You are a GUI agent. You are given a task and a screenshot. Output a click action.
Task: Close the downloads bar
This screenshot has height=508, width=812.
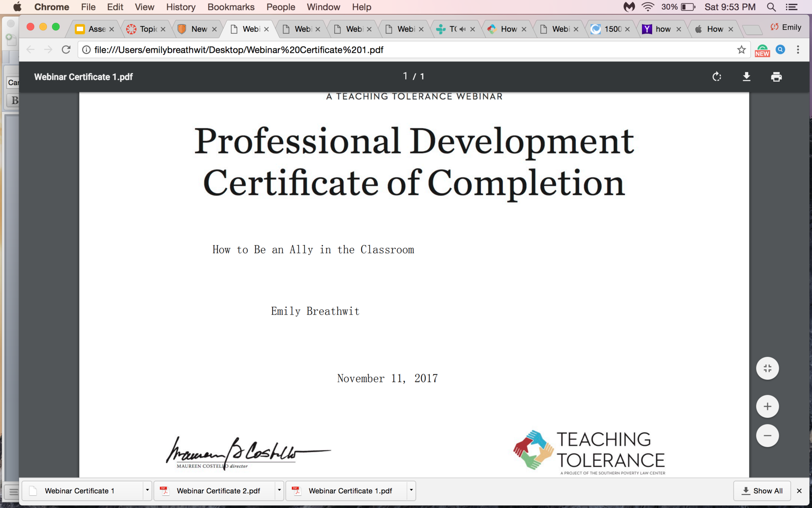pos(799,491)
